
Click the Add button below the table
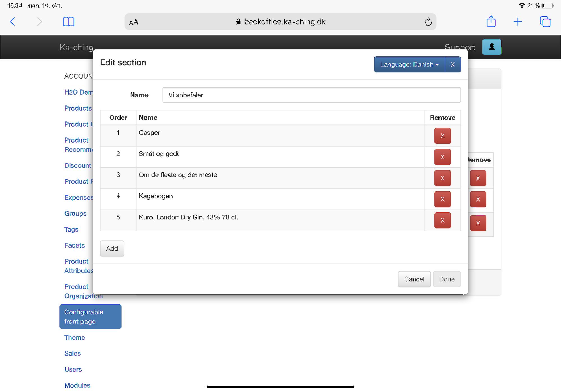112,248
